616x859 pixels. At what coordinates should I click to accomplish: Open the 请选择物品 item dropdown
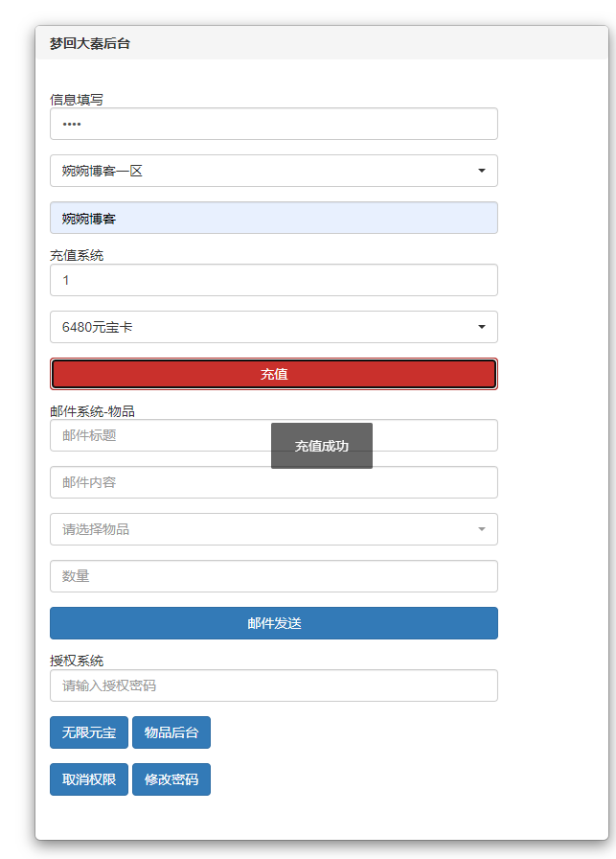(x=273, y=529)
